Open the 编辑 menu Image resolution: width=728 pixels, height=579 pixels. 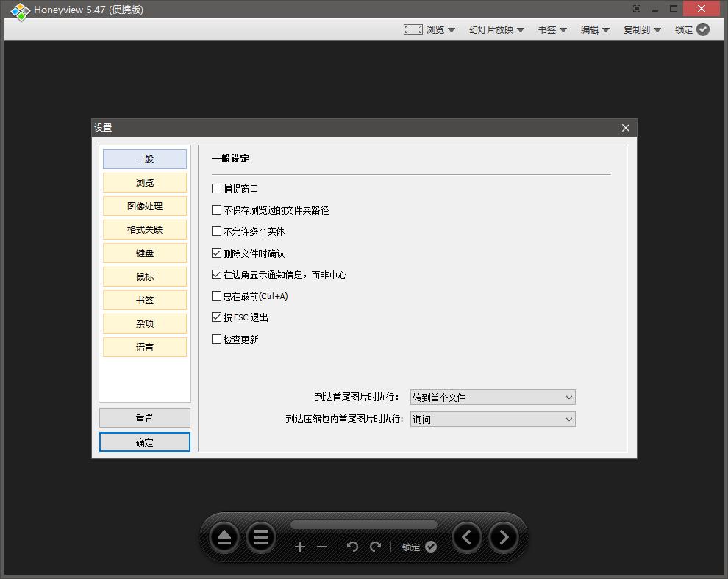594,29
